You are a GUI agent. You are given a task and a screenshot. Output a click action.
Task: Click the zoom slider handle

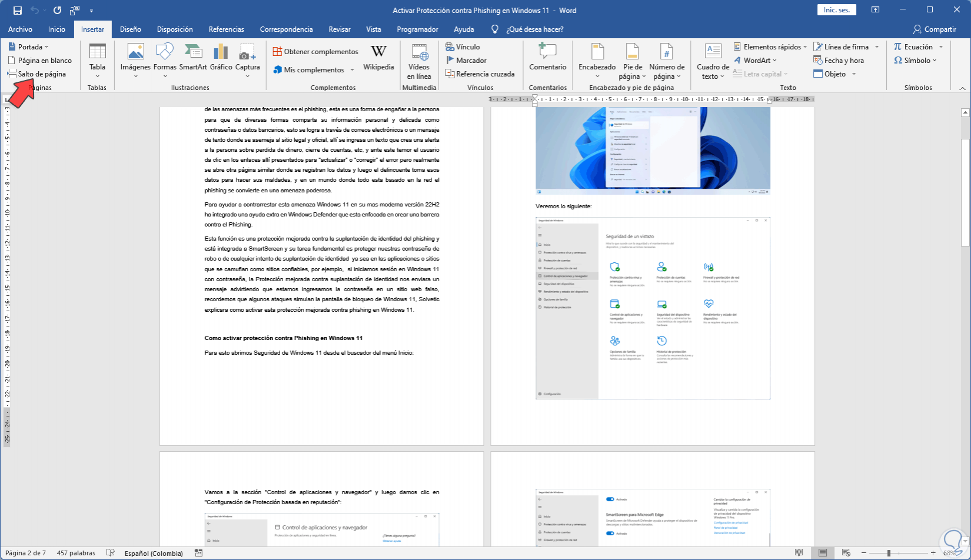pyautogui.click(x=889, y=553)
